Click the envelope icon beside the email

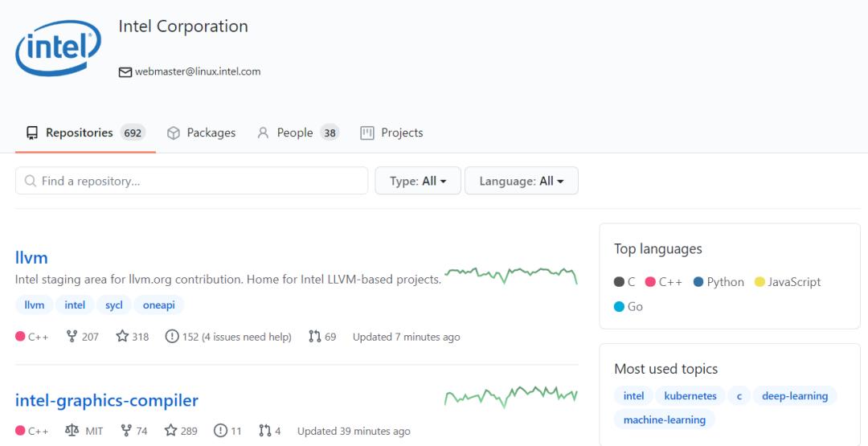point(125,72)
